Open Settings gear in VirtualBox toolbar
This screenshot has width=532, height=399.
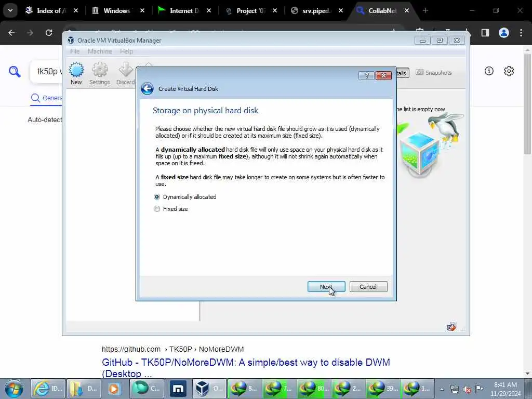(x=100, y=73)
